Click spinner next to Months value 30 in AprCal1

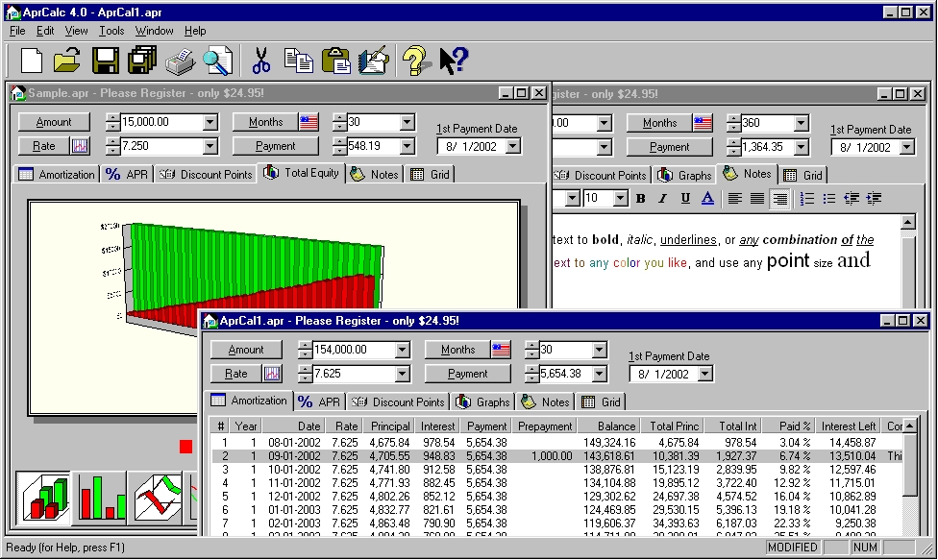531,351
